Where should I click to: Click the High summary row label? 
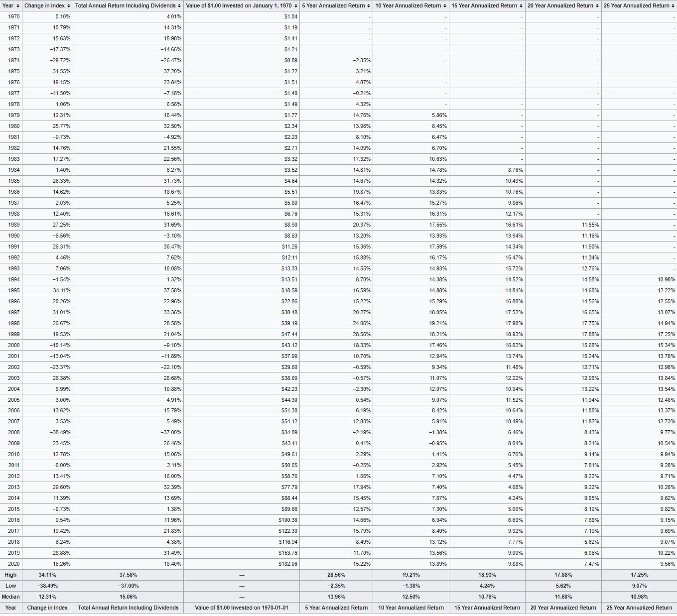(11, 575)
